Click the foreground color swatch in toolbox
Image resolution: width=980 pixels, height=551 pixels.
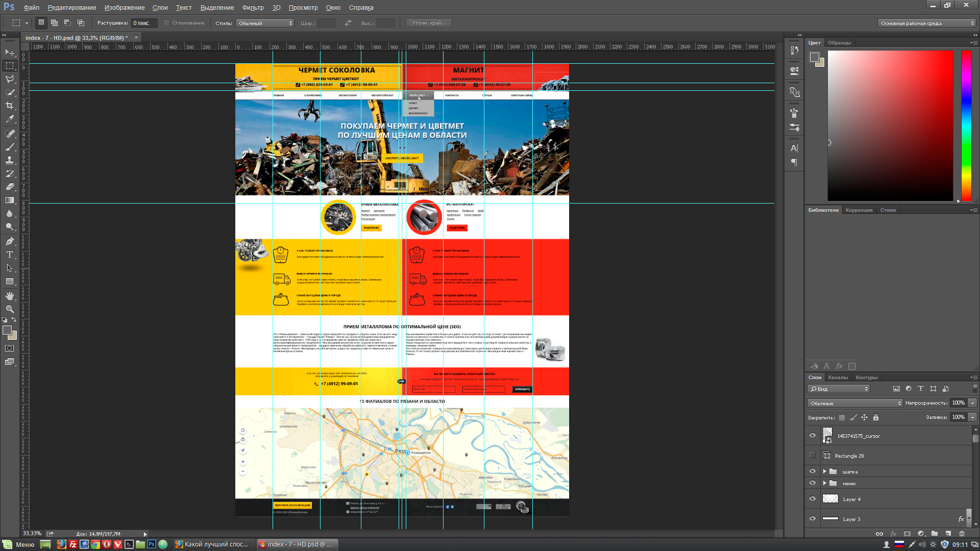point(7,330)
